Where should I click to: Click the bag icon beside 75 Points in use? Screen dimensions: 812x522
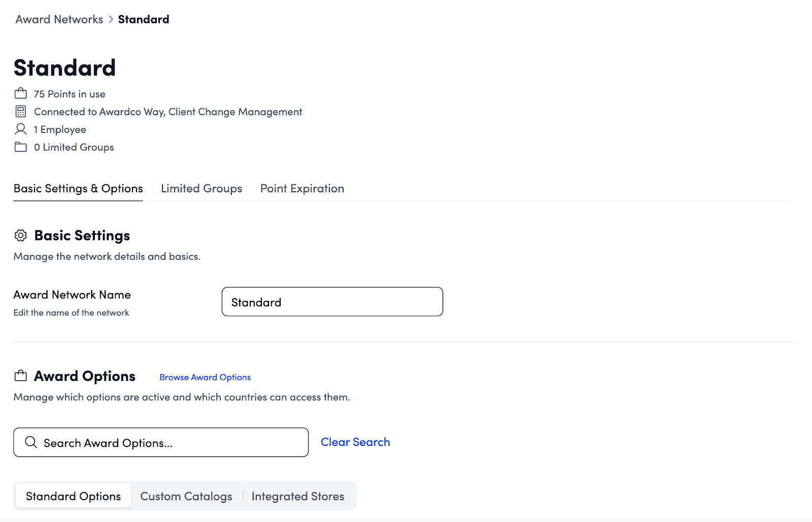click(20, 93)
